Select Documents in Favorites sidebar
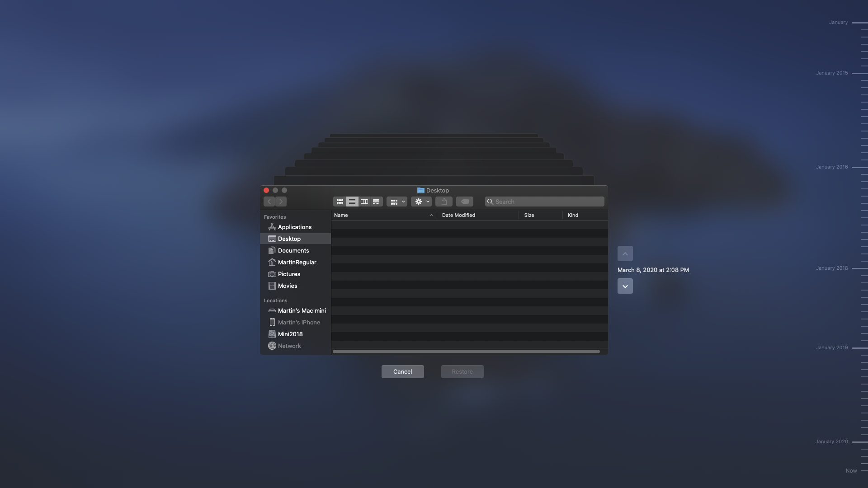The height and width of the screenshot is (488, 868). (x=293, y=251)
